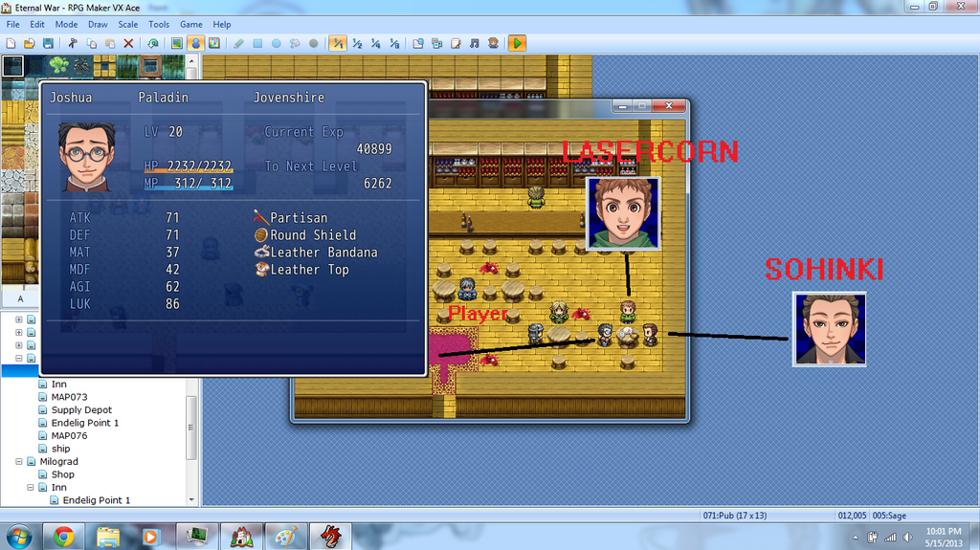The width and height of the screenshot is (980, 550).
Task: Set map zoom scale to 1/2
Action: tap(357, 43)
